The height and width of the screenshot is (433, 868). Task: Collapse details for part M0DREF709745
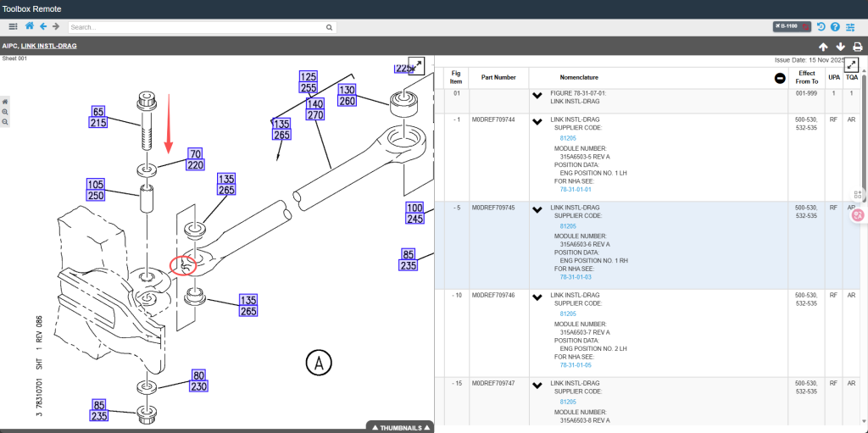pos(537,208)
